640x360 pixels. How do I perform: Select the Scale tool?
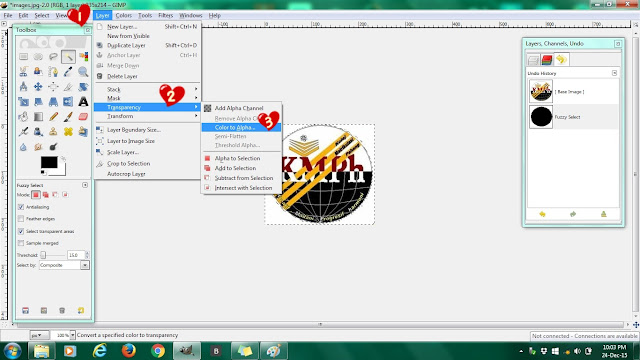tap(24, 102)
